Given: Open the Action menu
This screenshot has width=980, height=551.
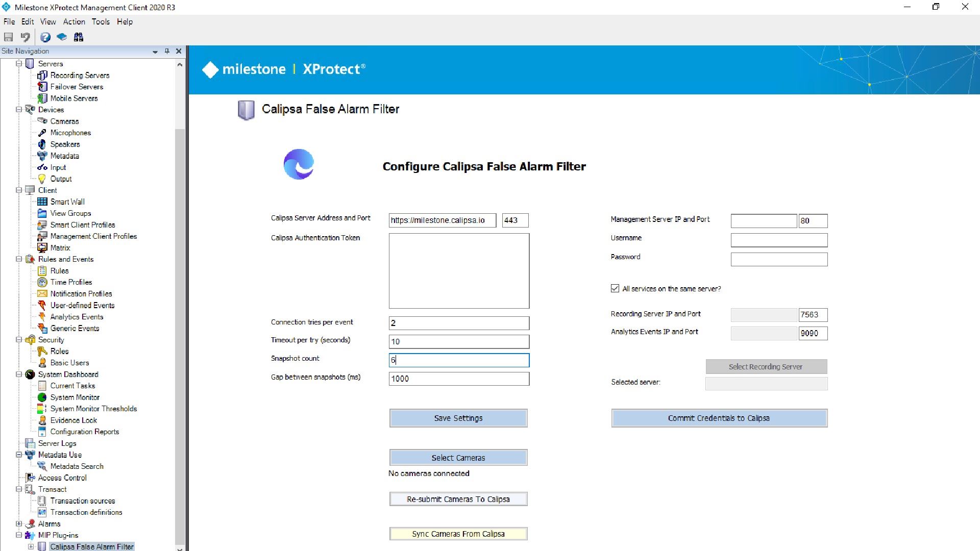Looking at the screenshot, I should [x=74, y=21].
